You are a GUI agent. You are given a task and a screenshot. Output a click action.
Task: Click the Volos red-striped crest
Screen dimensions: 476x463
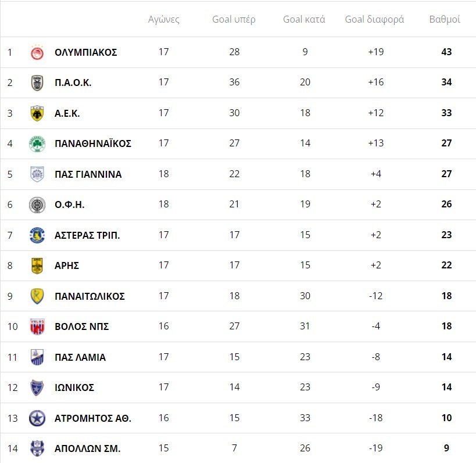tap(37, 326)
